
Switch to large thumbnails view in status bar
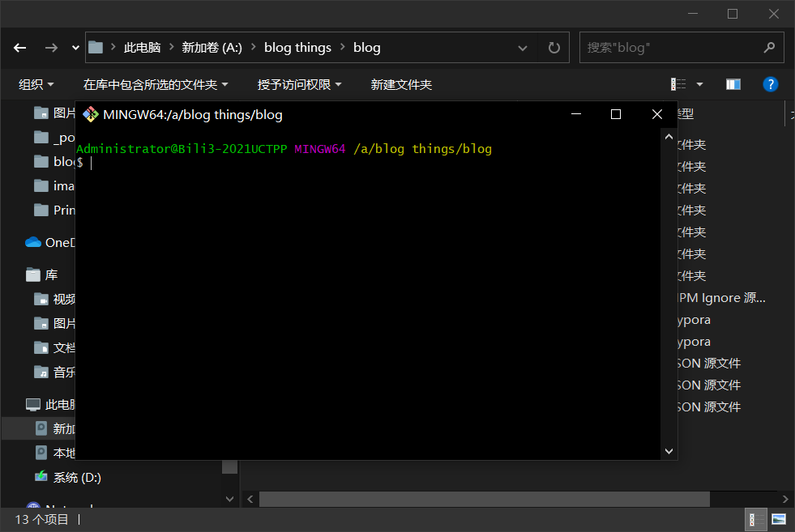tap(779, 519)
